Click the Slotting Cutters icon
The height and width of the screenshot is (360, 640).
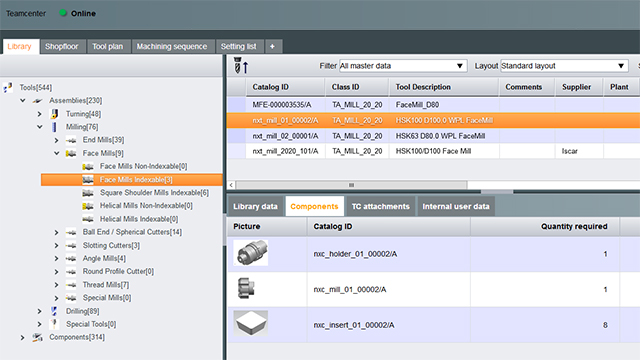click(71, 245)
